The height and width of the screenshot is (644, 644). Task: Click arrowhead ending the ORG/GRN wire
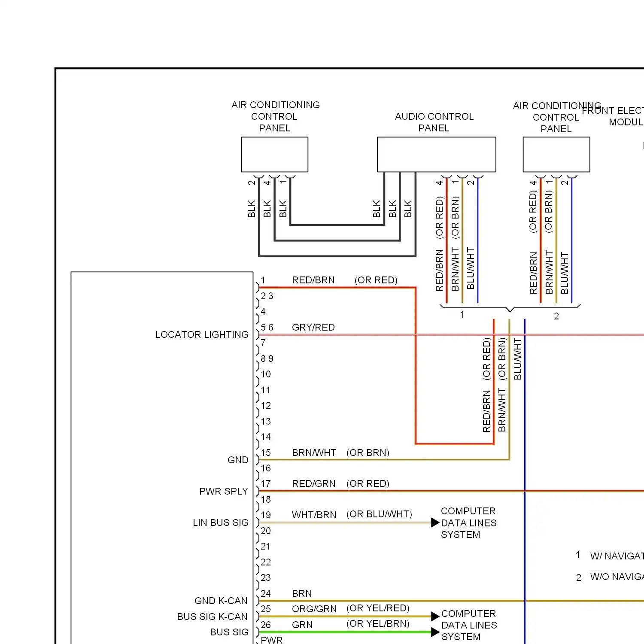click(435, 616)
